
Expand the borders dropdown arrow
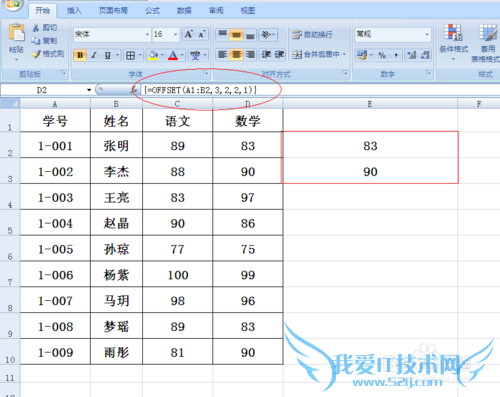(x=140, y=55)
